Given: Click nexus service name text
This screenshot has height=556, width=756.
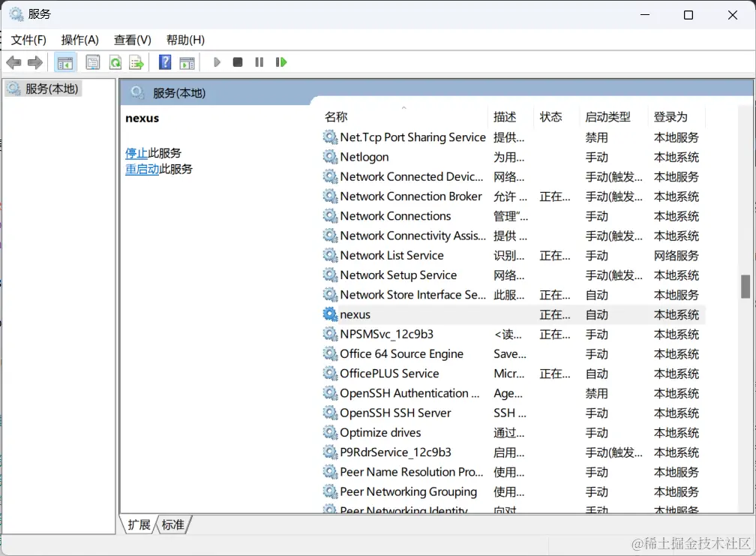Looking at the screenshot, I should coord(355,314).
